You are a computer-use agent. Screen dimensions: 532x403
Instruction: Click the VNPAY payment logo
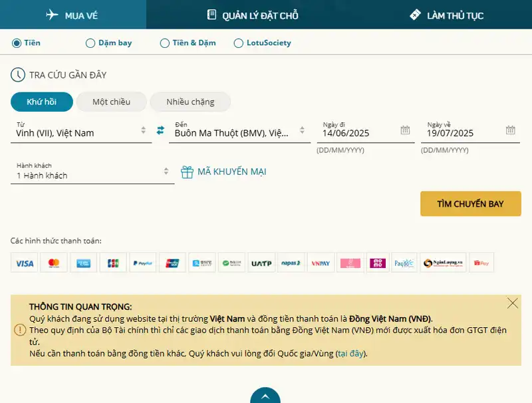click(x=321, y=263)
